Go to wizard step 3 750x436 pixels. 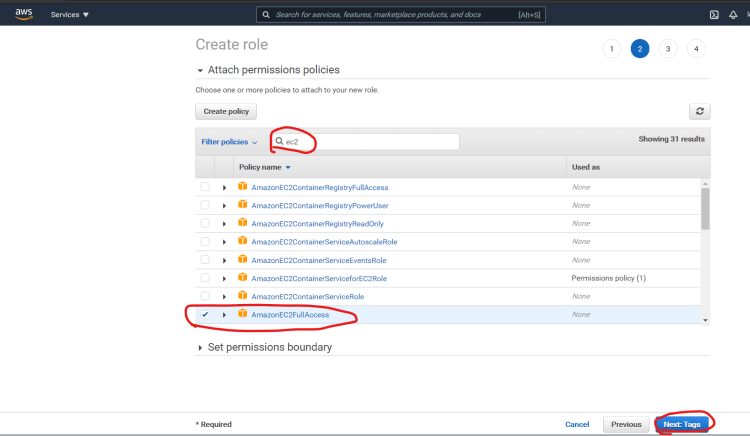[668, 49]
